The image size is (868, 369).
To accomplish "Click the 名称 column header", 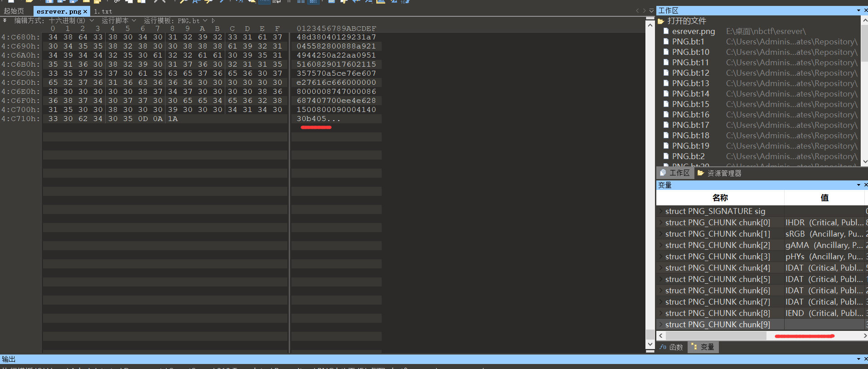I will 720,198.
